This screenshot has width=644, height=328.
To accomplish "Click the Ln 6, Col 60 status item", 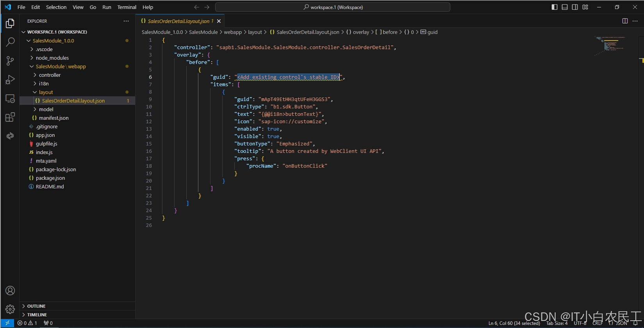I will [x=514, y=323].
